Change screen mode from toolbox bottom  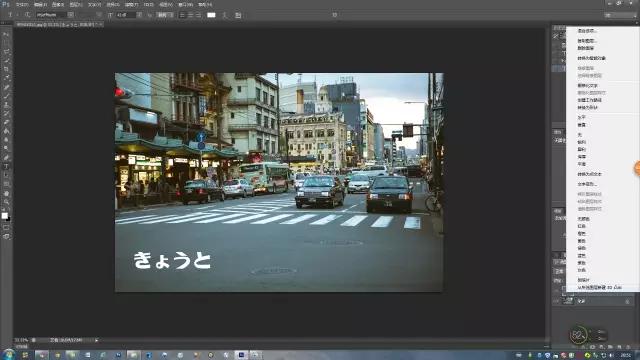click(6, 236)
